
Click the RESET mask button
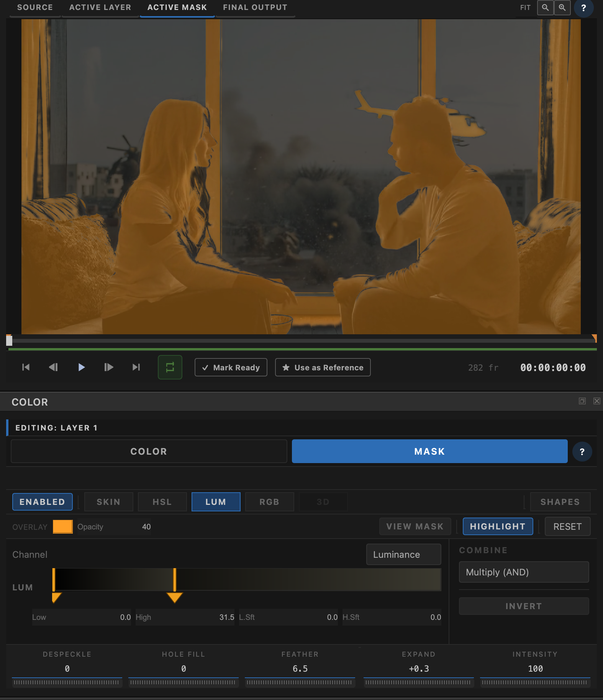[568, 526]
